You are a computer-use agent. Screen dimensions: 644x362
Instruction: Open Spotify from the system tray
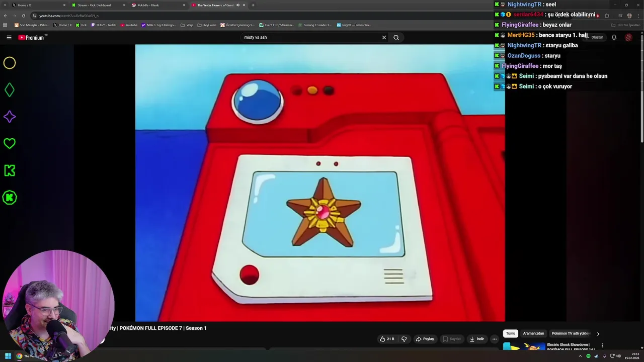tap(588, 356)
